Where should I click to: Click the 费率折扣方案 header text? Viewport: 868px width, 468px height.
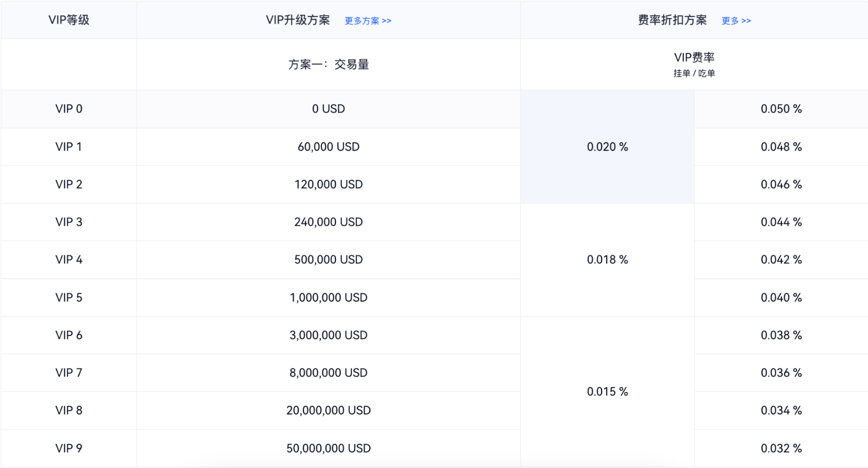click(672, 20)
